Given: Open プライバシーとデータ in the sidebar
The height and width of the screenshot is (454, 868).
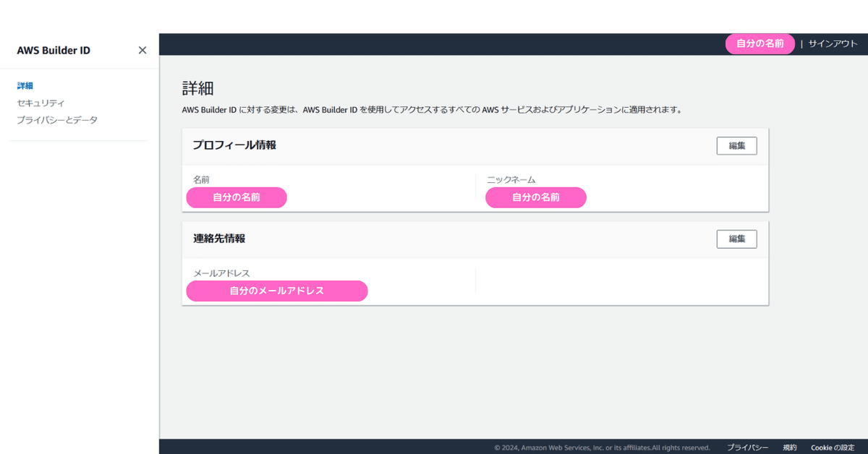Looking at the screenshot, I should pyautogui.click(x=57, y=120).
